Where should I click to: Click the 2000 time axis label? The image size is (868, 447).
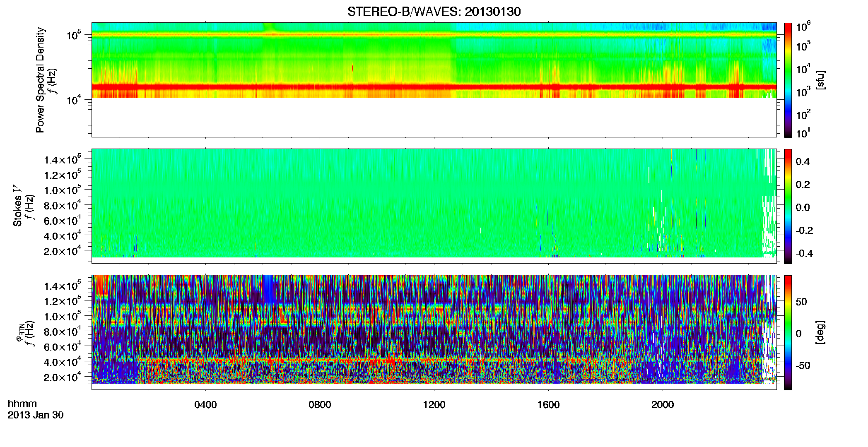click(x=663, y=405)
